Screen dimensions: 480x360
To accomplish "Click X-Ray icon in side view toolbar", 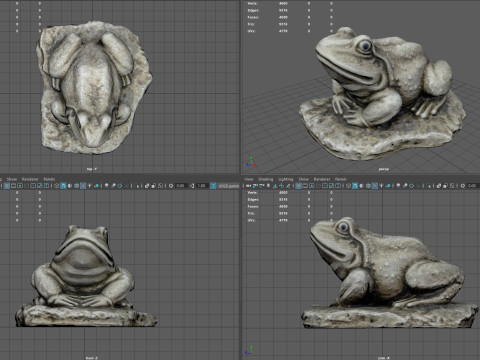I will click(439, 186).
